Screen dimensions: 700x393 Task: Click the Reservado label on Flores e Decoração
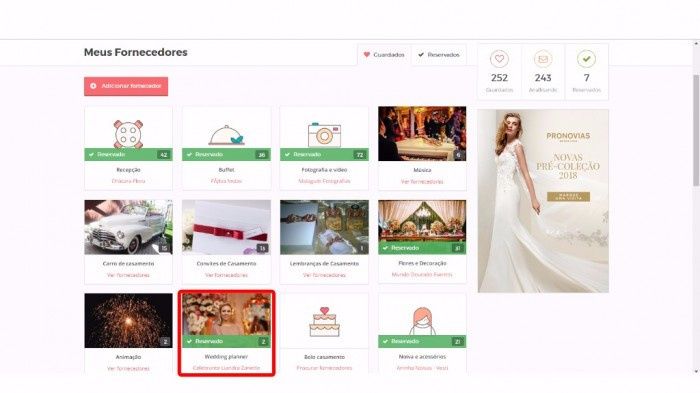coord(405,247)
